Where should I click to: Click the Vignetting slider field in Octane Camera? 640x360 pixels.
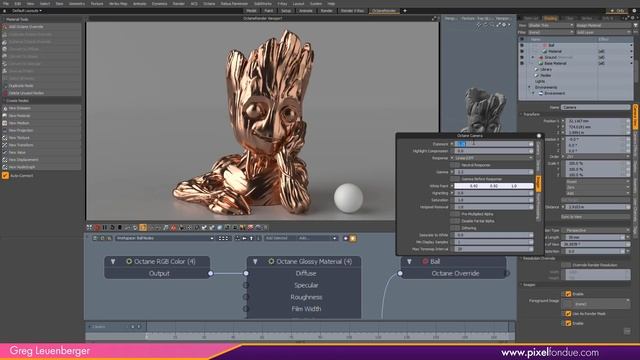(x=494, y=193)
